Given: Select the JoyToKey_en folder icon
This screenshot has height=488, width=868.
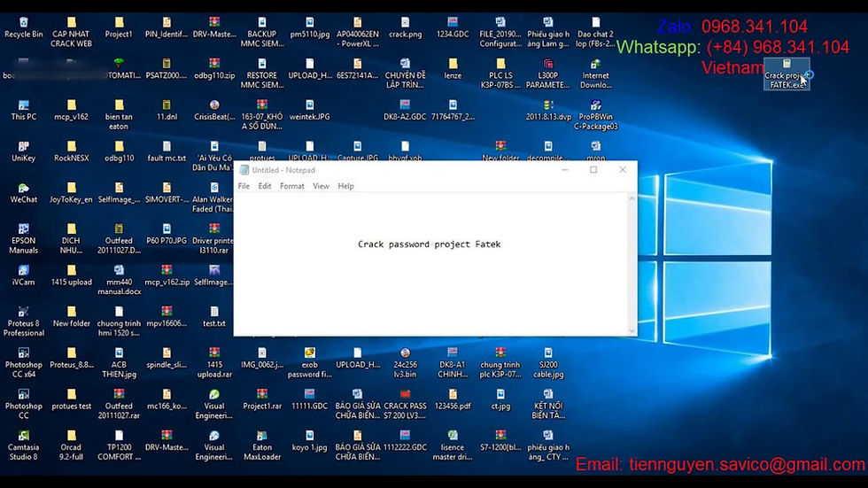Looking at the screenshot, I should click(x=72, y=193).
